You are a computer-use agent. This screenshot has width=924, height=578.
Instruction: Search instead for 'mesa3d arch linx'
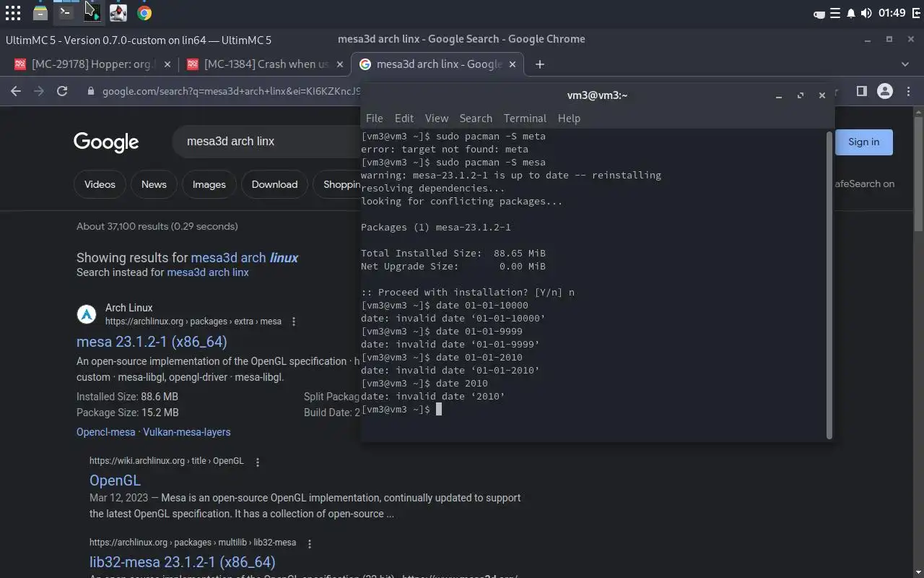208,272
